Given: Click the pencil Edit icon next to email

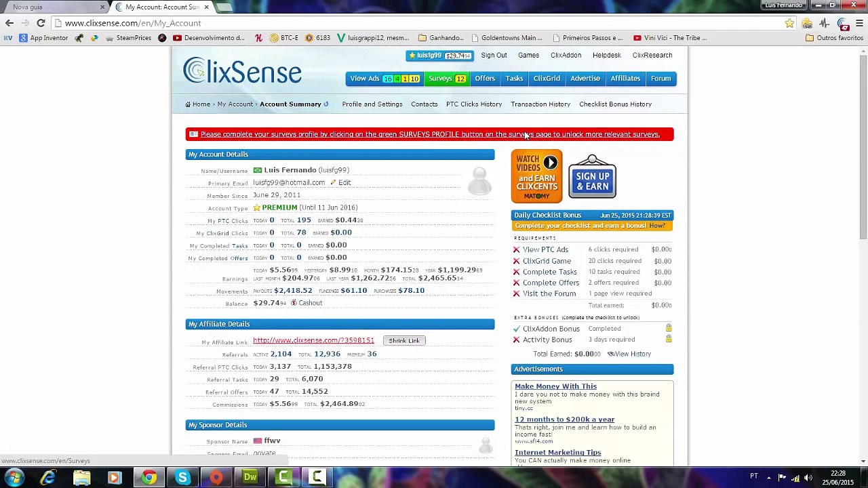Looking at the screenshot, I should click(333, 183).
